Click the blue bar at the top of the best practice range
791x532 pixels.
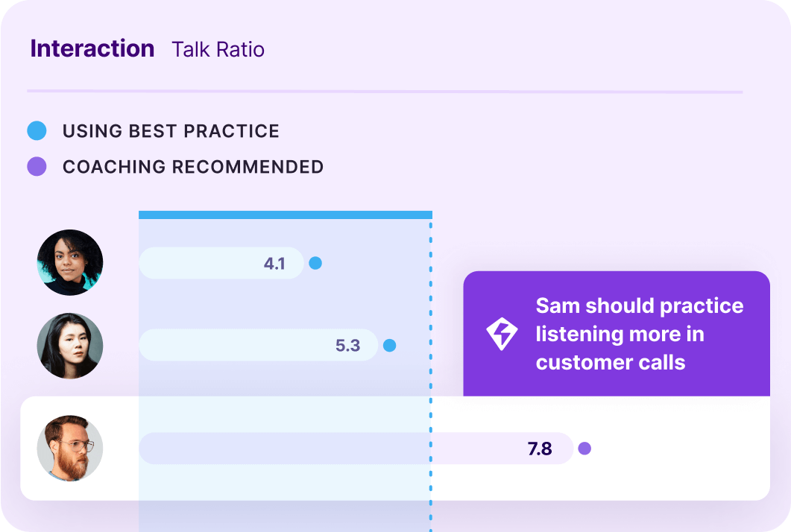285,215
